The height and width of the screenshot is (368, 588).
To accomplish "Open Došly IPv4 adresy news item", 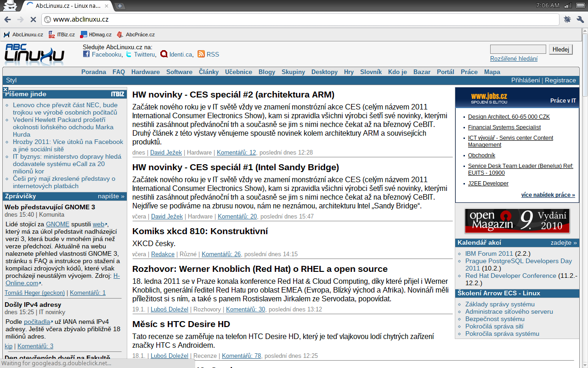I will click(33, 305).
